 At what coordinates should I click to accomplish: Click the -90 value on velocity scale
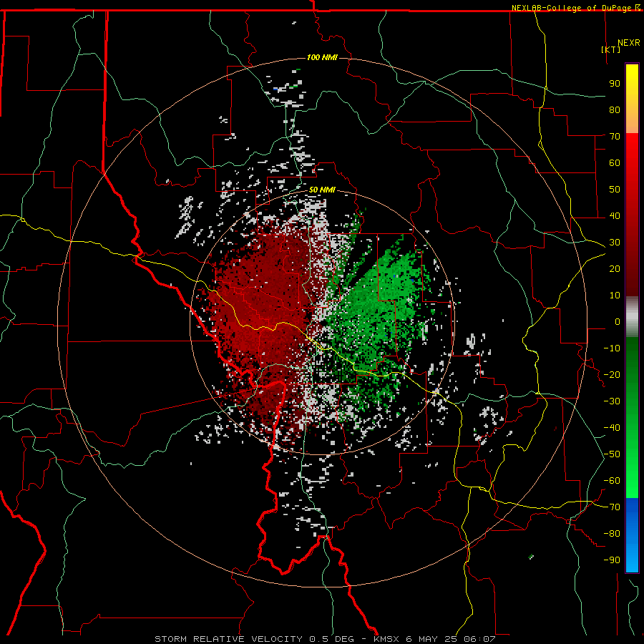click(612, 560)
